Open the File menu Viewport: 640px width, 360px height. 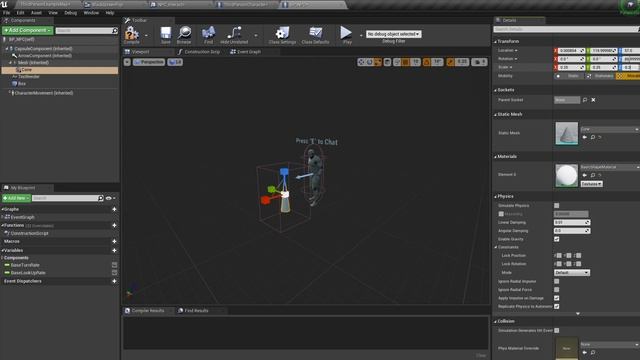click(7, 13)
